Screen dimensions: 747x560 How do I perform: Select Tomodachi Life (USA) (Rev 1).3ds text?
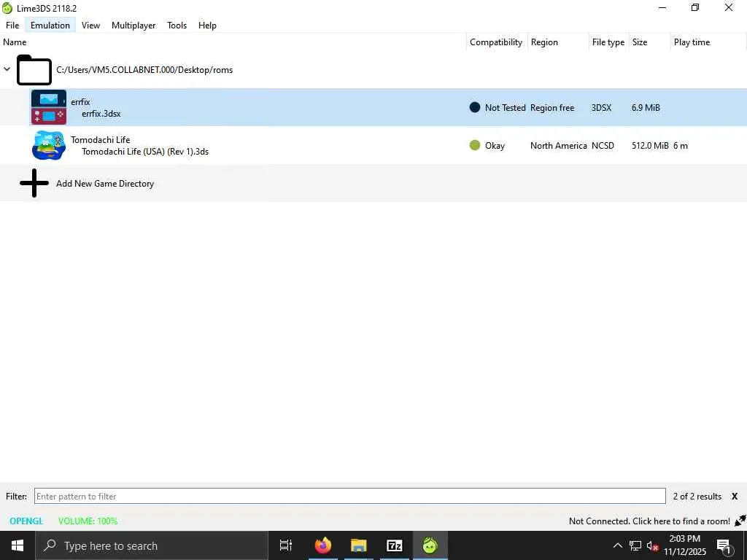145,152
